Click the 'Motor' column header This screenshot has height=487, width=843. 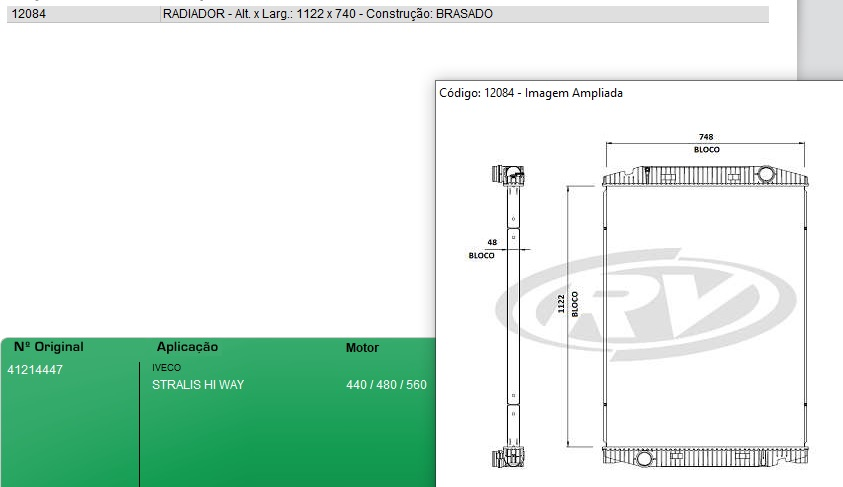tap(362, 348)
